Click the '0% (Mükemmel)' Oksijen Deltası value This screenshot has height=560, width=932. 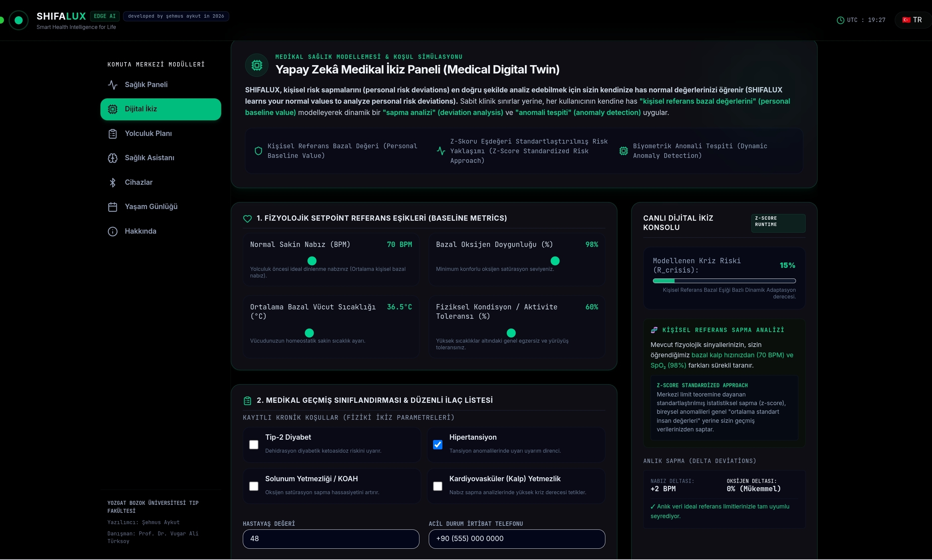pyautogui.click(x=753, y=489)
